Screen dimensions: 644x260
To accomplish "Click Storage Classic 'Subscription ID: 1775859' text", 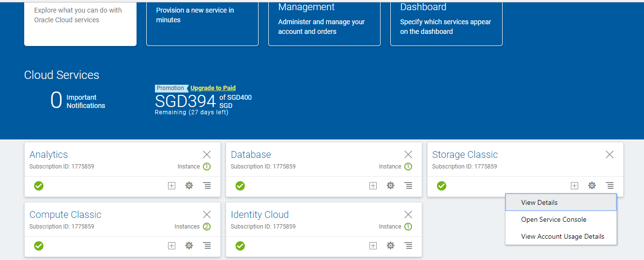I will tap(464, 167).
